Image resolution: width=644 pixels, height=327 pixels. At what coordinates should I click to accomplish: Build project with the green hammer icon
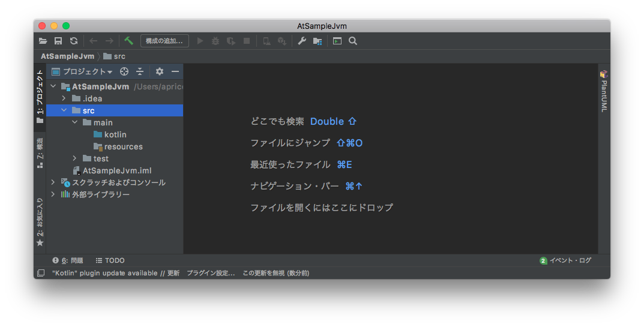128,41
